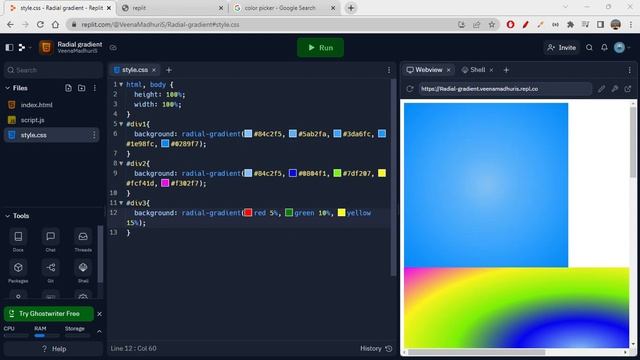The image size is (640, 360).
Task: Click the #84c2f5 swatch in #div1
Action: tap(248, 133)
